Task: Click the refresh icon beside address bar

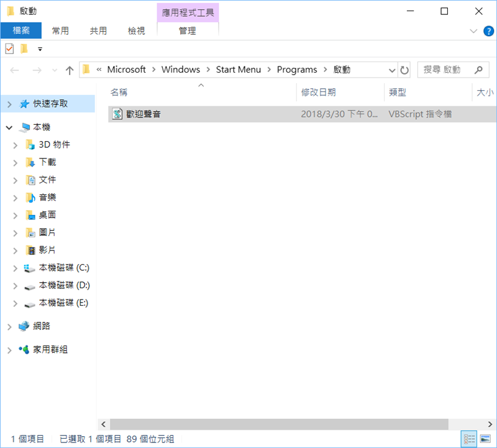Action: [405, 70]
